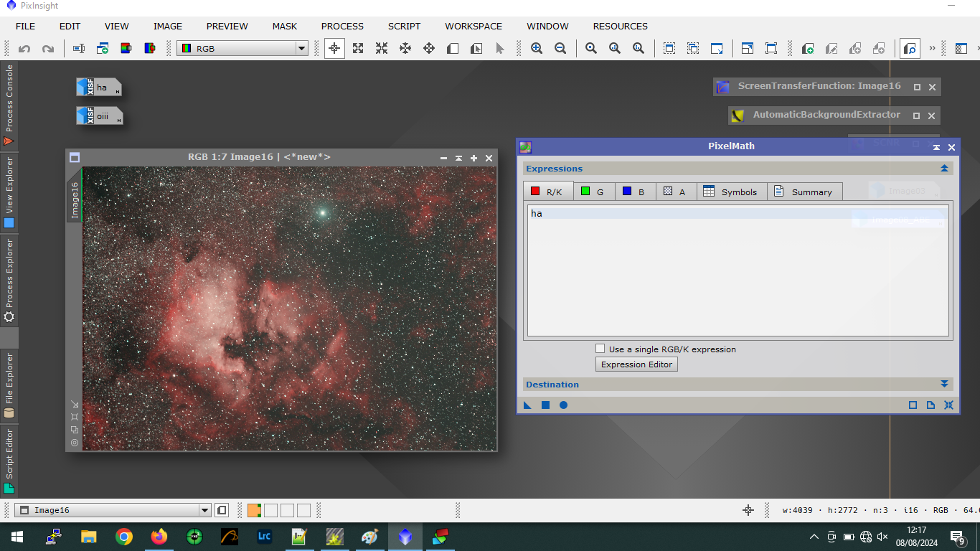Toggle the bordered square next to Image16 dropdown

point(222,510)
